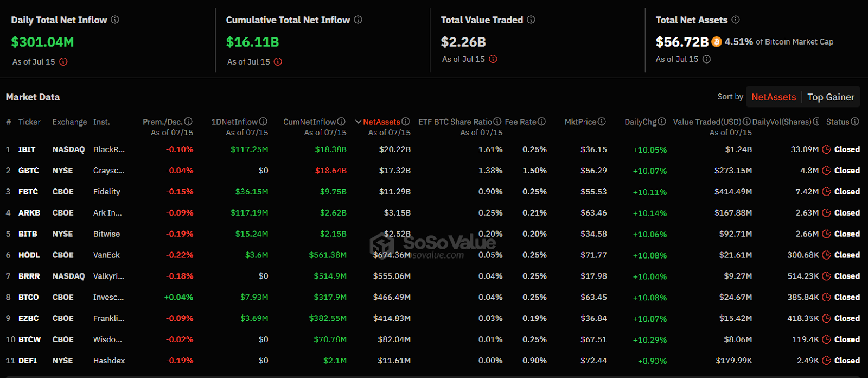Click info icon next to CumNetInflow header

pos(341,122)
